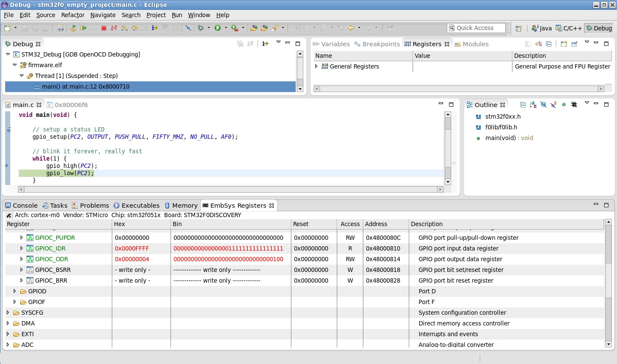The image size is (617, 364).
Task: Expand General Registers tree node
Action: point(317,66)
